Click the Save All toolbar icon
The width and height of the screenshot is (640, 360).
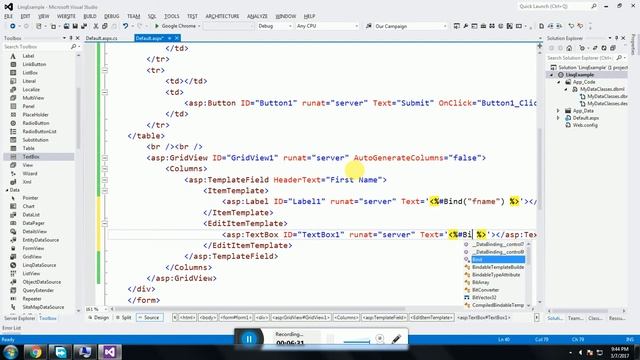coord(84,26)
